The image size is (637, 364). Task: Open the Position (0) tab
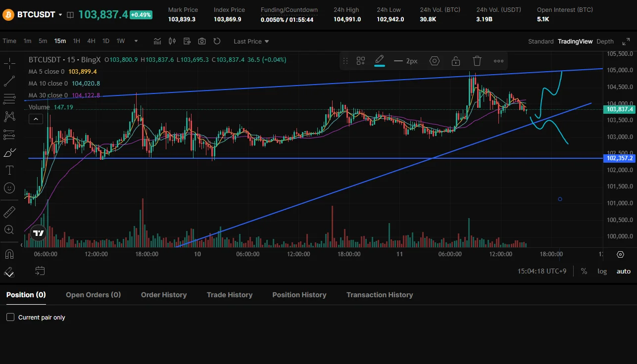(26, 295)
